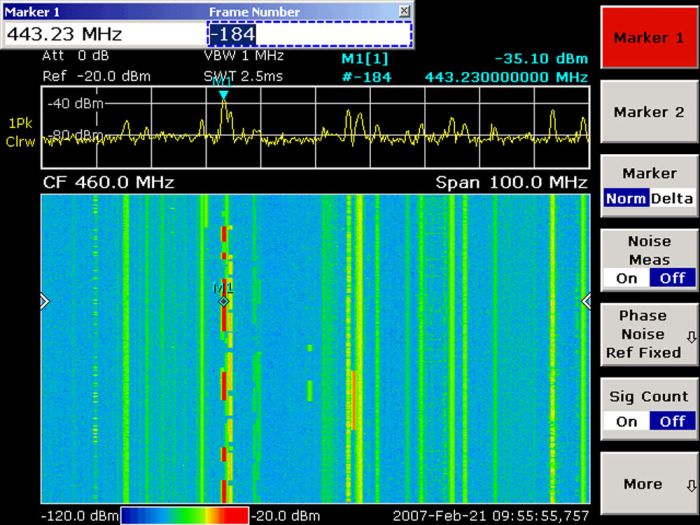Image resolution: width=700 pixels, height=525 pixels.
Task: Click the Marker 1 dialog title
Action: click(x=32, y=12)
